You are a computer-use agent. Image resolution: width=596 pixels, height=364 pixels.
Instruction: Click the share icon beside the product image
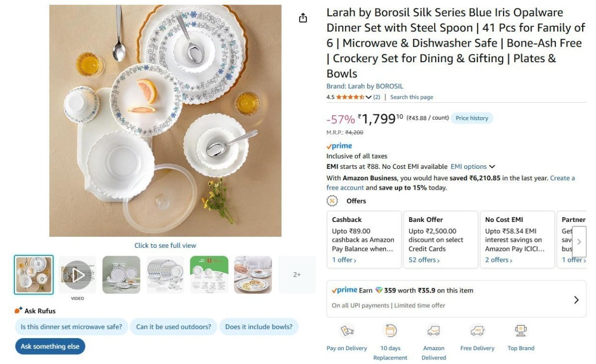tap(303, 17)
